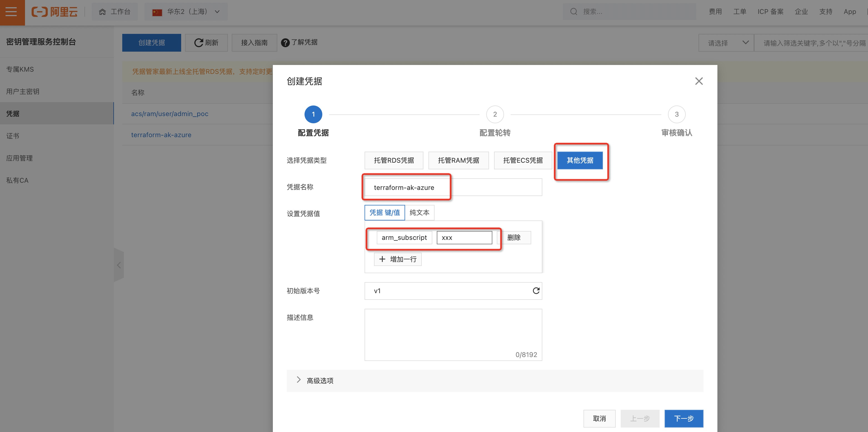Click the search magnifier icon
Screen dimensions: 868x432
click(x=573, y=12)
